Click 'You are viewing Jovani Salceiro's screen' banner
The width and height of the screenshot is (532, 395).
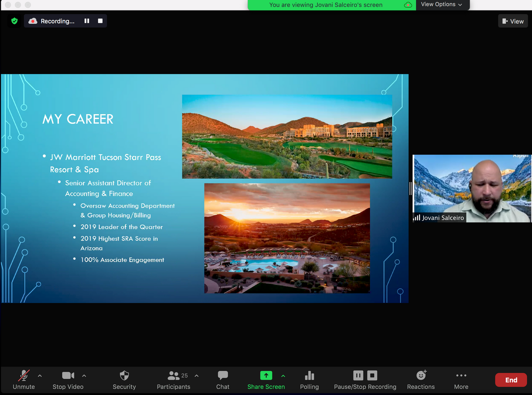(x=326, y=5)
